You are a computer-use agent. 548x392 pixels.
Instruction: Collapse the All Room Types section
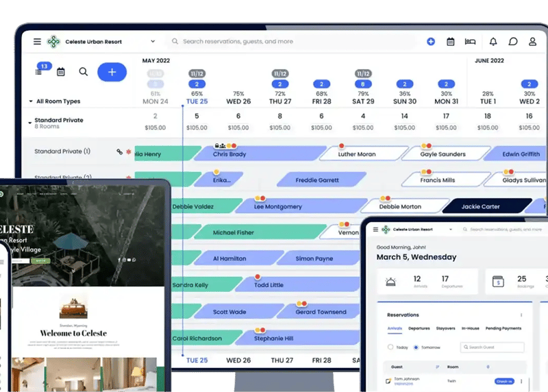coord(31,101)
